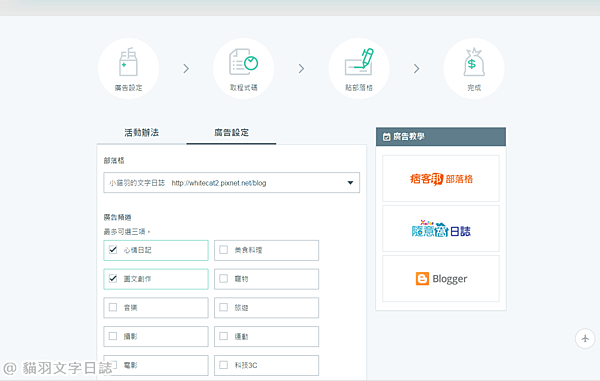Click the 廣告頻道 section label

(117, 217)
